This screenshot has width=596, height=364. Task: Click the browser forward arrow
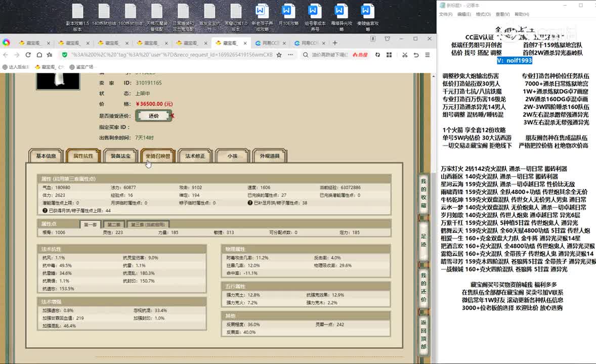(x=16, y=55)
